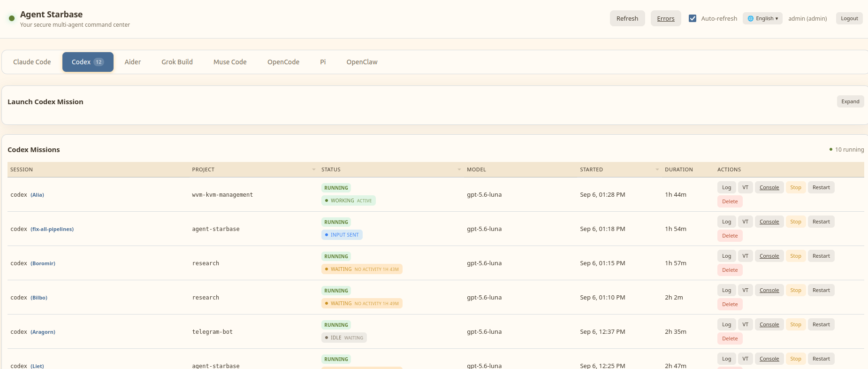Screen dimensions: 868x369
Task: Open the STARTED column sort arrow
Action: [657, 169]
